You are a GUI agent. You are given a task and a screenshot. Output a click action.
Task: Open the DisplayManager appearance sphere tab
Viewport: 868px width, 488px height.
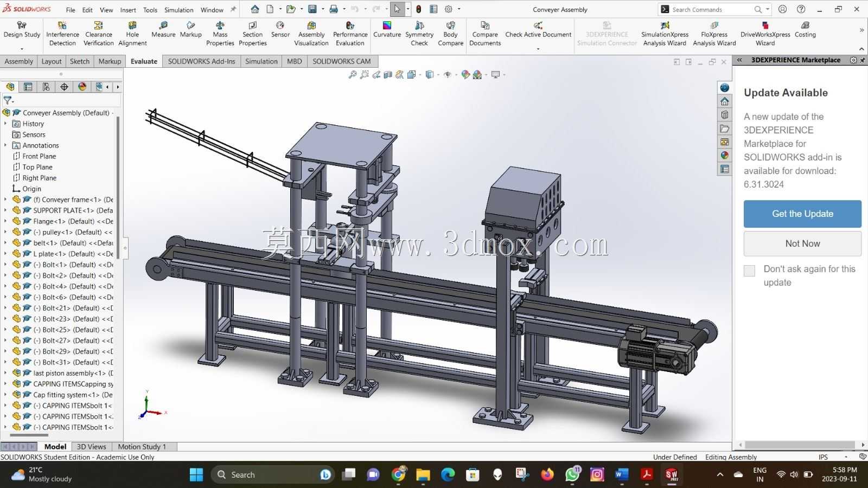82,87
